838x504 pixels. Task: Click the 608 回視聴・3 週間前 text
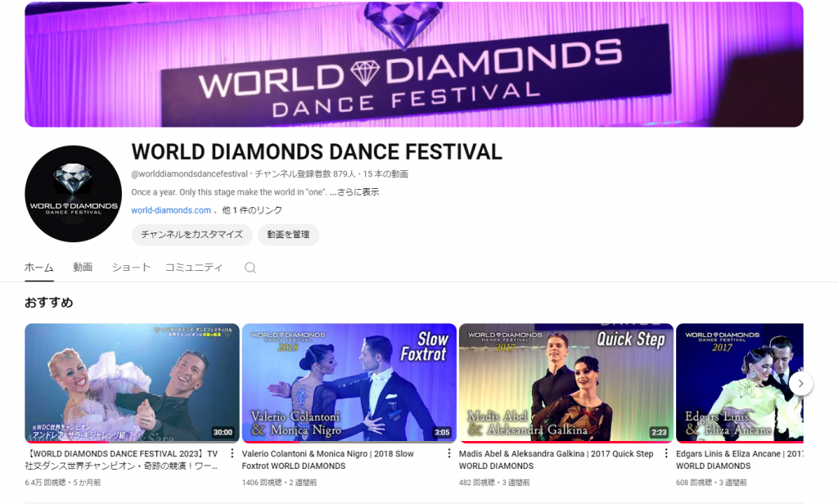coord(711,483)
